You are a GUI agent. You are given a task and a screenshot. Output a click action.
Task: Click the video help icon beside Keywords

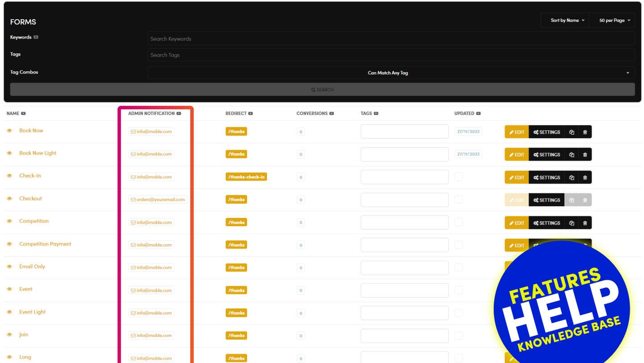[x=36, y=37]
